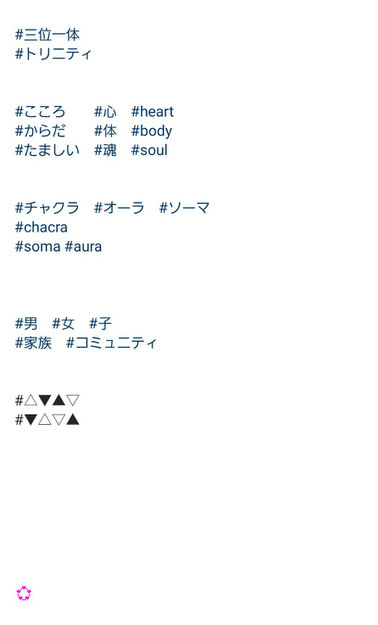
Task: Open the #たましい hashtag
Action: (47, 150)
